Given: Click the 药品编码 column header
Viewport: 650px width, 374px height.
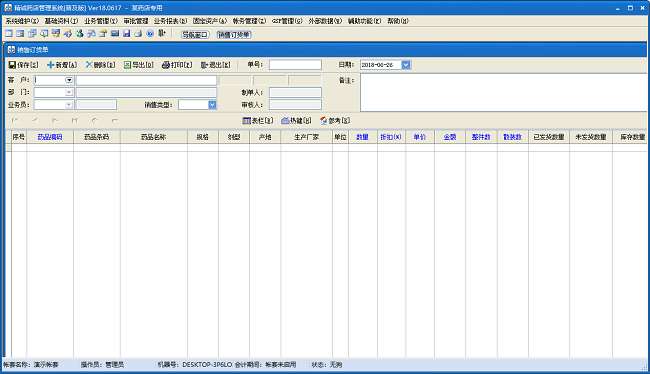Looking at the screenshot, I should (50, 137).
